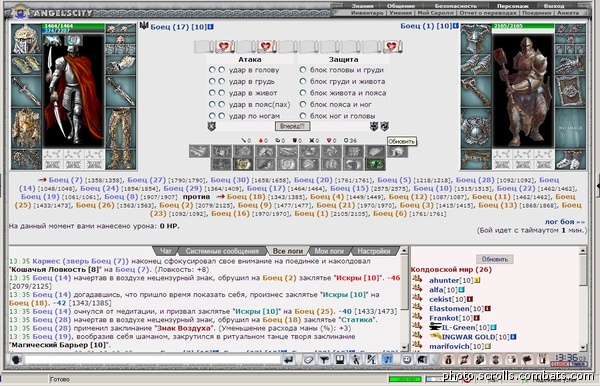Select the golden-ringed combat skill icon
Viewport: 600px width, 386px height.
click(x=243, y=164)
